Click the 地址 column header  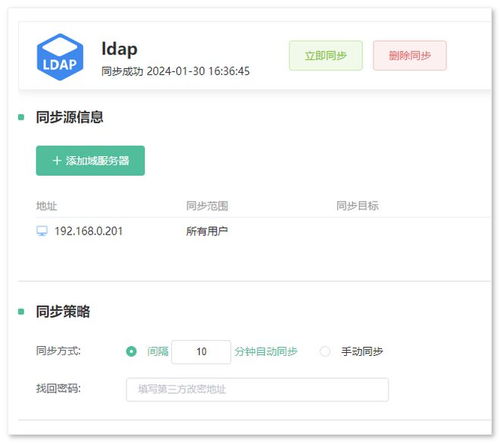pyautogui.click(x=47, y=206)
